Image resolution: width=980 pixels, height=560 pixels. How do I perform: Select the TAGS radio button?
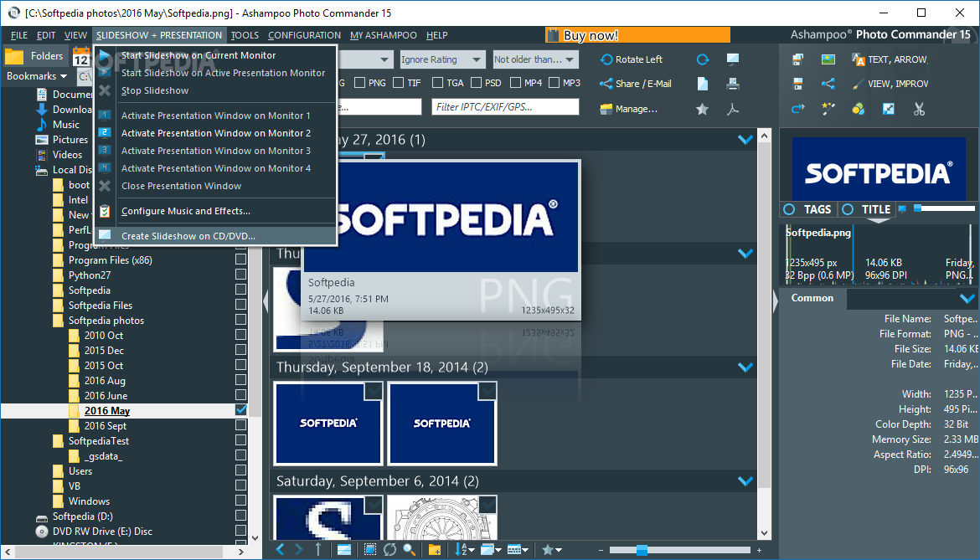(789, 209)
